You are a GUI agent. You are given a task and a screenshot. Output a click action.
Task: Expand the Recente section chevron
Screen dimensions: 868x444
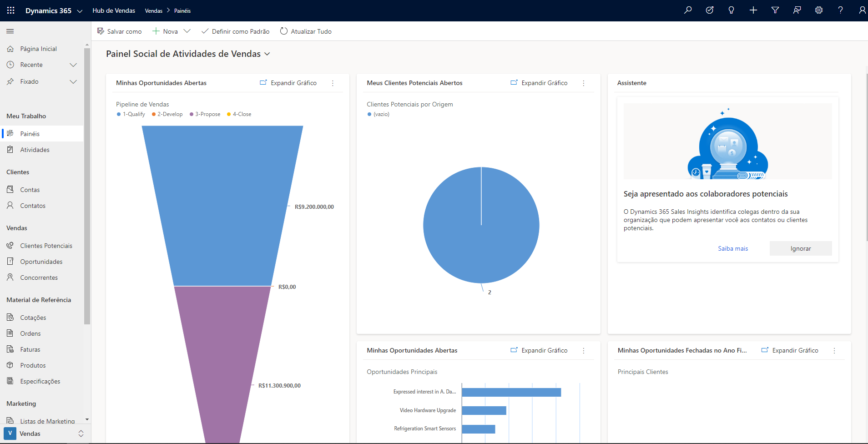tap(73, 65)
